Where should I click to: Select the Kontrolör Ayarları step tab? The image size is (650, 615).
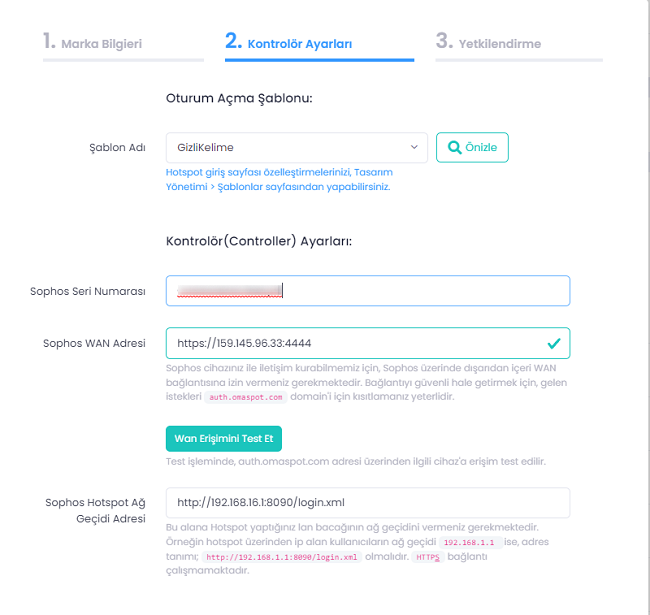[289, 43]
